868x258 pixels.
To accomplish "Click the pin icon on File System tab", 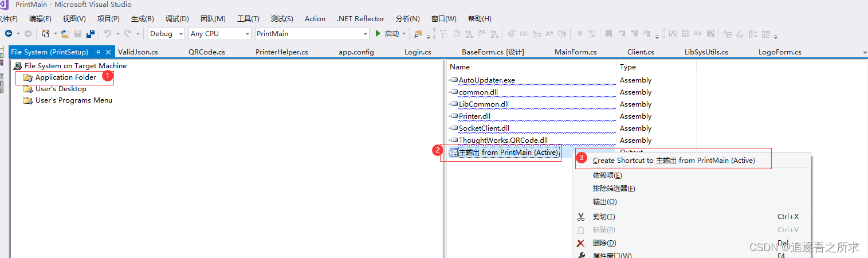I will coord(98,52).
